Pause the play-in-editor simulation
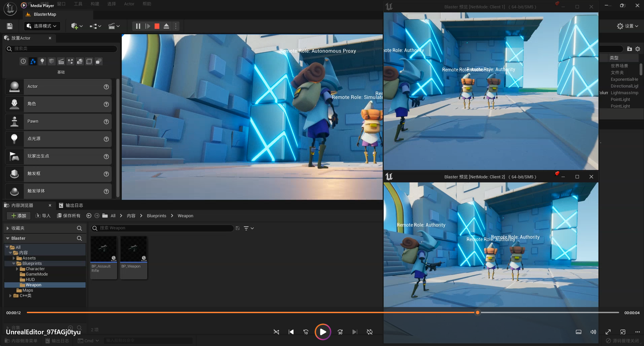The image size is (644, 346). [x=138, y=26]
